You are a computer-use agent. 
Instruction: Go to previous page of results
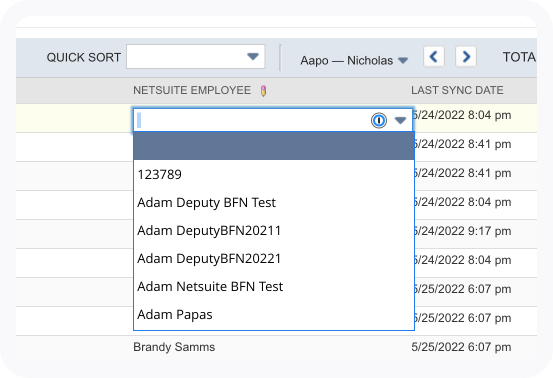(434, 56)
